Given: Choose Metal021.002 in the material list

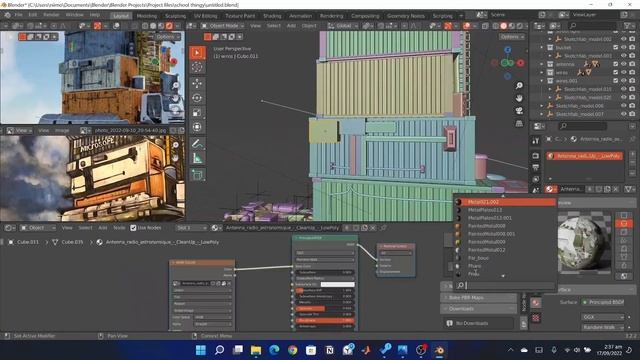Looking at the screenshot, I should (505, 202).
